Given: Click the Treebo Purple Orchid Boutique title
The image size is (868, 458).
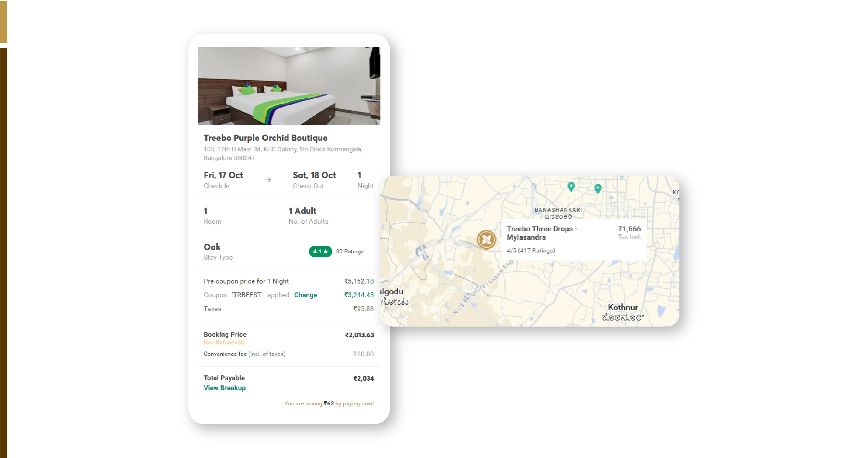Looking at the screenshot, I should click(x=265, y=138).
